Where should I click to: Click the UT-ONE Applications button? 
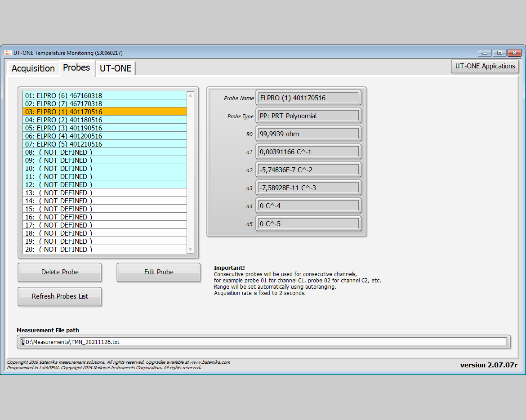(485, 66)
